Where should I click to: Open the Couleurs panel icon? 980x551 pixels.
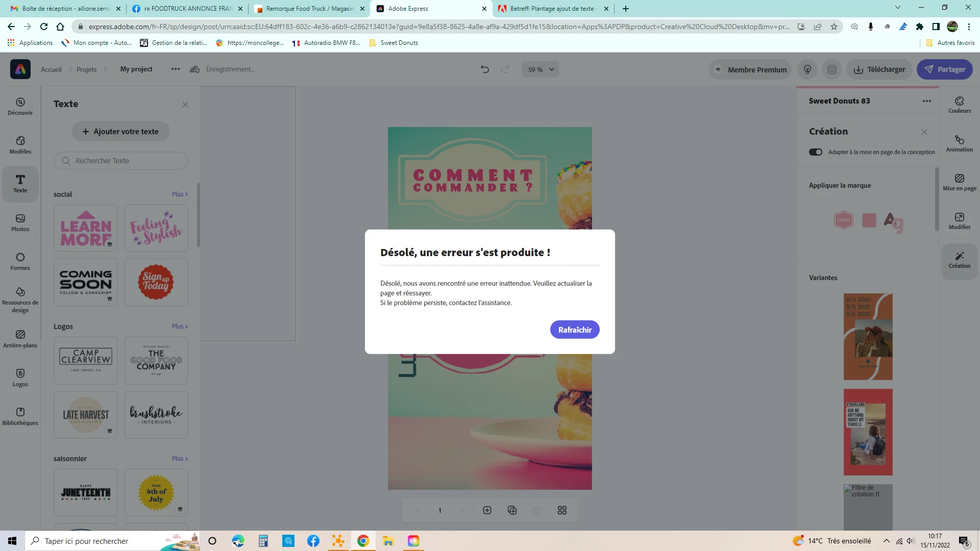tap(959, 105)
